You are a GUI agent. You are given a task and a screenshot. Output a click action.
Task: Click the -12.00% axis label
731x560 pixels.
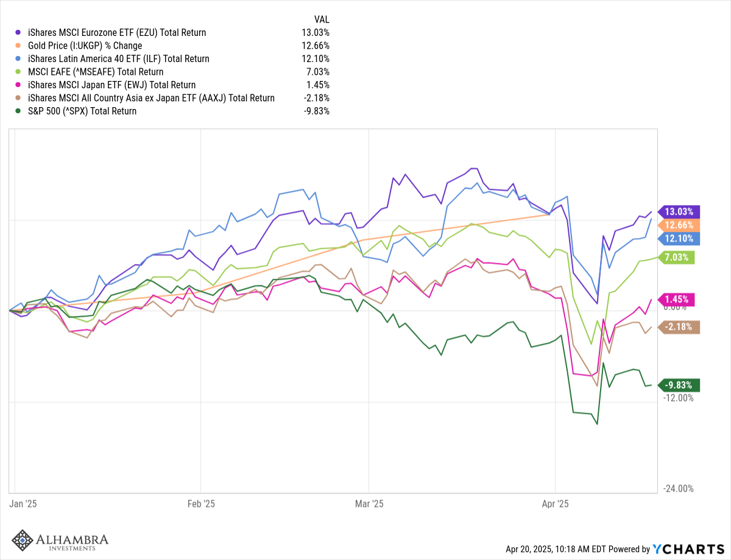679,397
